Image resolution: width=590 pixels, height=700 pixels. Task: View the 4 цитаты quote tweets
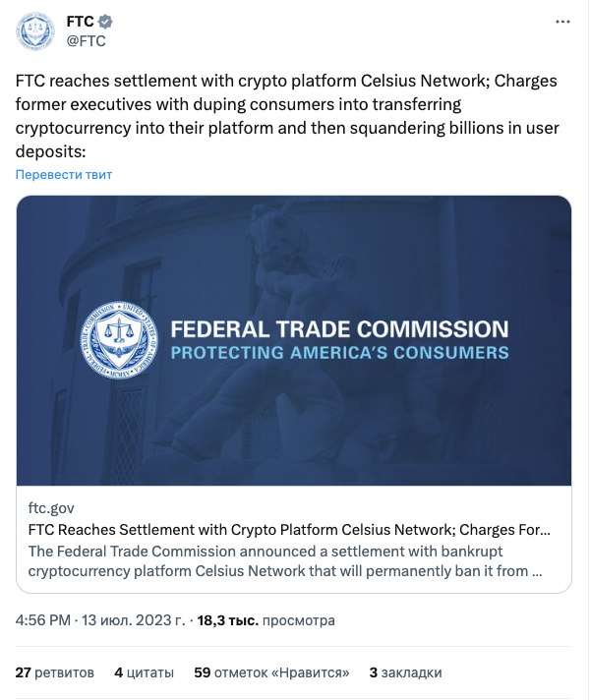click(144, 672)
